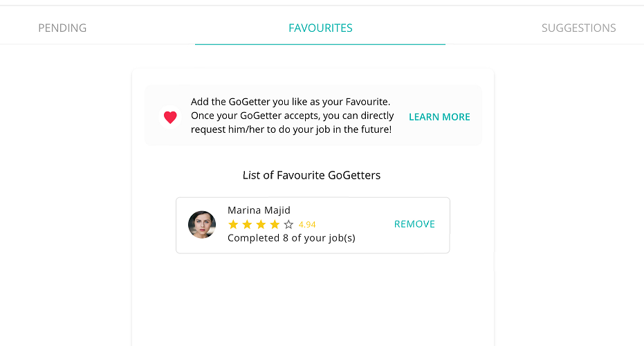644x346 pixels.
Task: Click the empty fifth rating star
Action: [288, 224]
